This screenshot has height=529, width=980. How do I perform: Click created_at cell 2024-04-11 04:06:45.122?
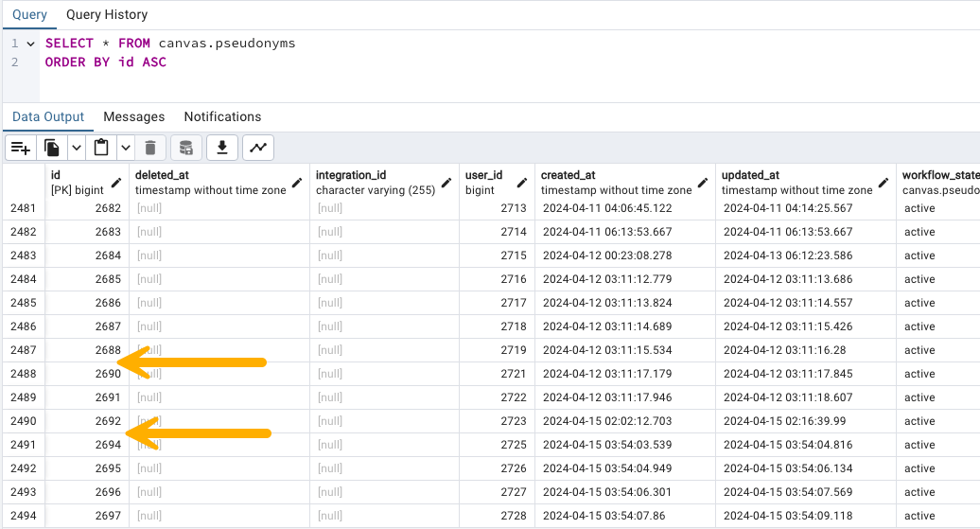point(625,208)
